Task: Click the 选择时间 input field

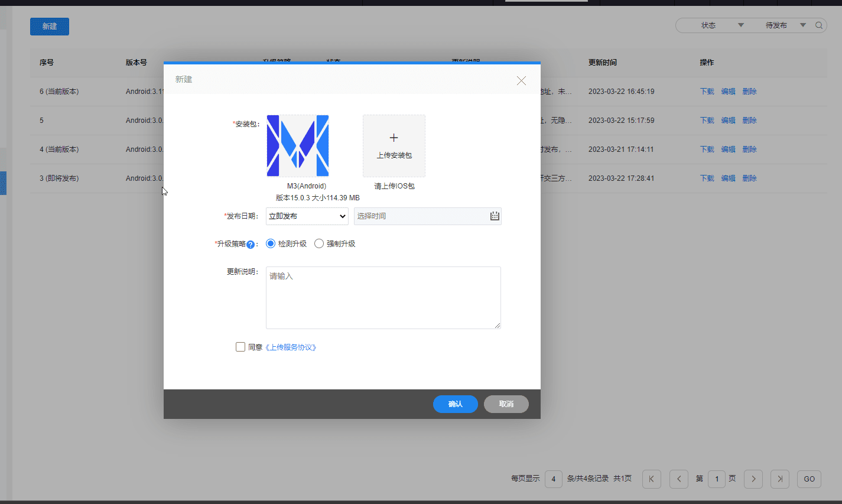Action: (428, 216)
